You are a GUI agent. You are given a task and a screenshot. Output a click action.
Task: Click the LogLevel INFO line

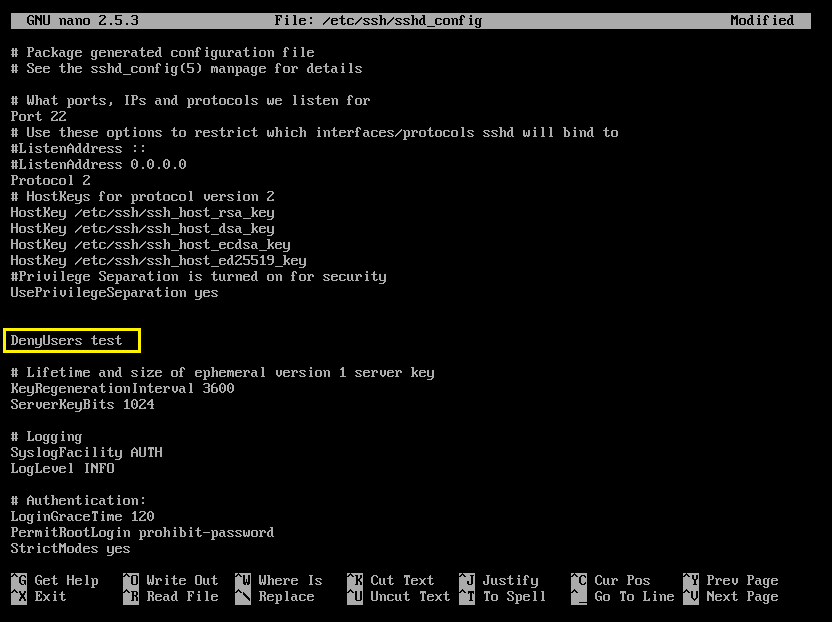coord(63,469)
